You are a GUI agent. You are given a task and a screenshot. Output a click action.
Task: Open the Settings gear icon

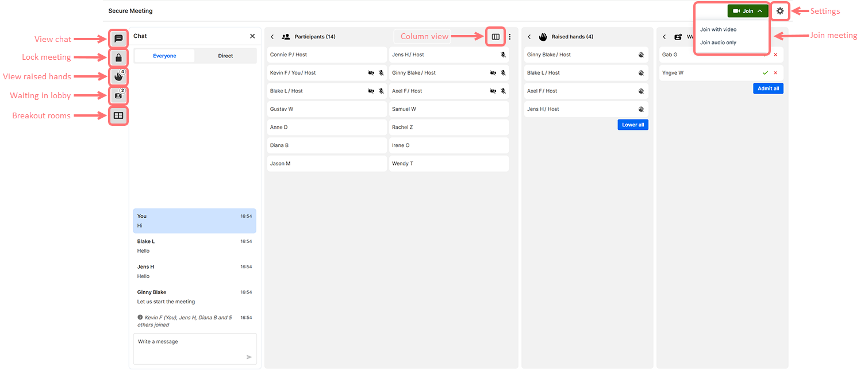[x=779, y=11]
